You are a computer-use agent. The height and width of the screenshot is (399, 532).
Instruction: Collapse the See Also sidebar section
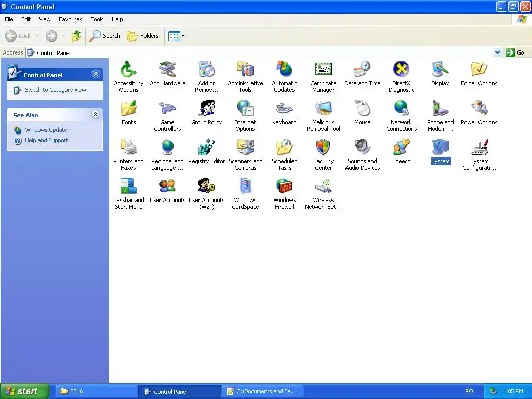96,114
